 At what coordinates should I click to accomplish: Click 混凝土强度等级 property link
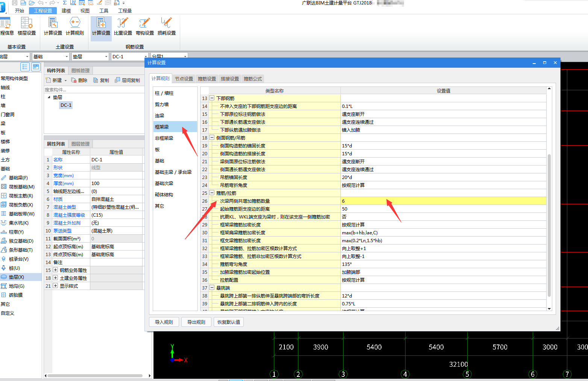click(69, 215)
